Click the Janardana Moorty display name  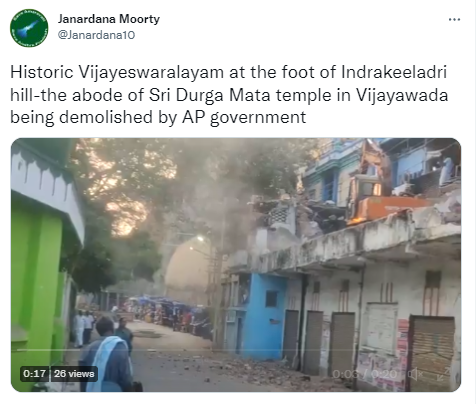[x=109, y=19]
